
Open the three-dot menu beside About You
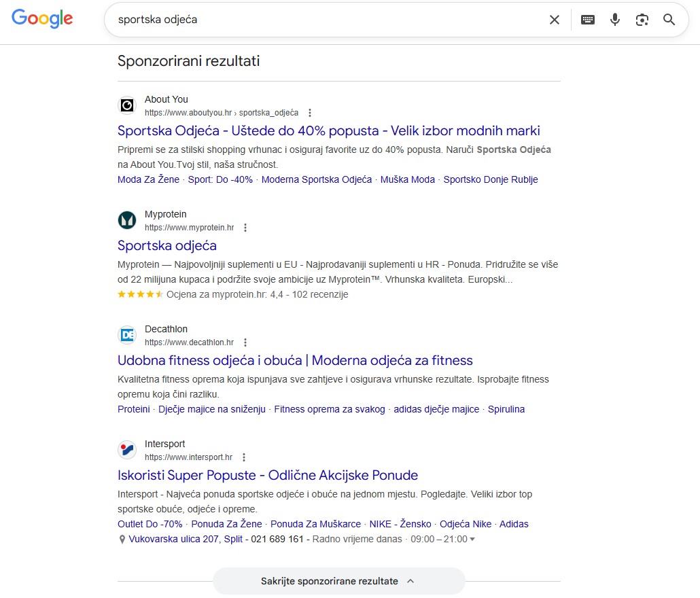(309, 113)
